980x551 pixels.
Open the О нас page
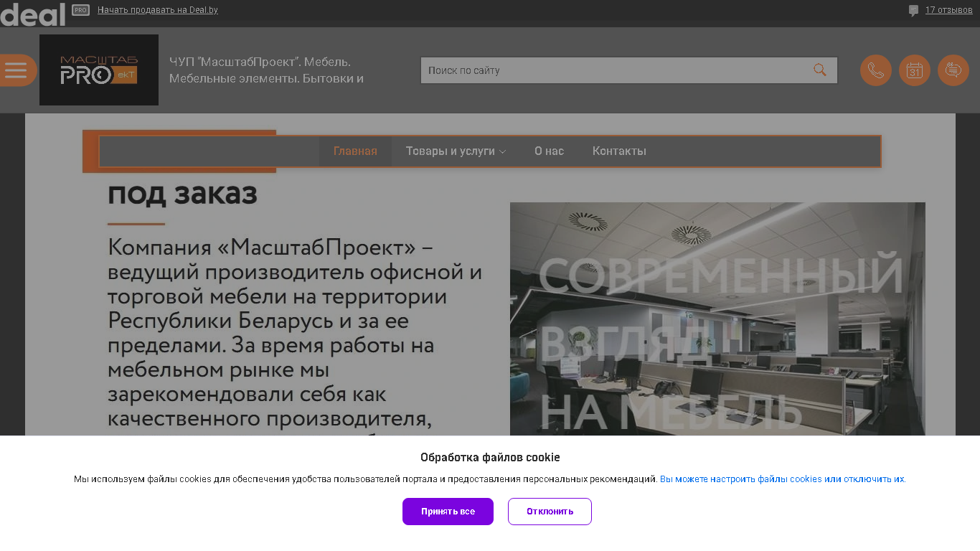tap(549, 151)
